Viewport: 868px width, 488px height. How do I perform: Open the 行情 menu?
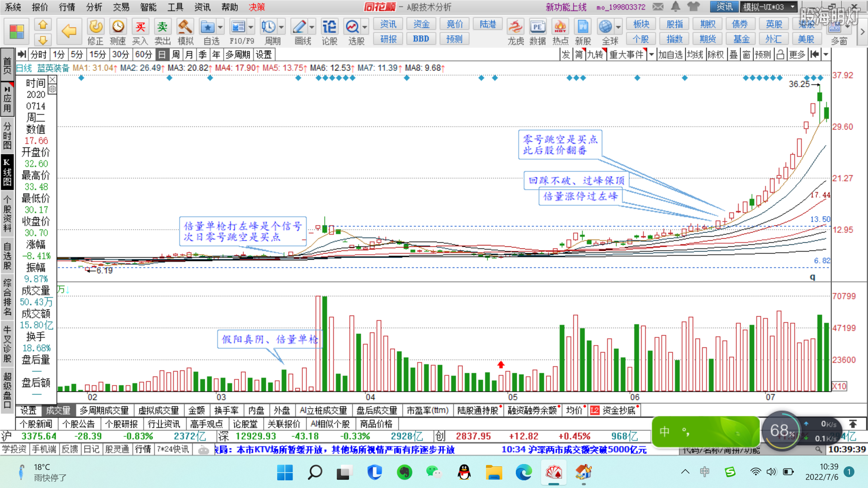[67, 7]
